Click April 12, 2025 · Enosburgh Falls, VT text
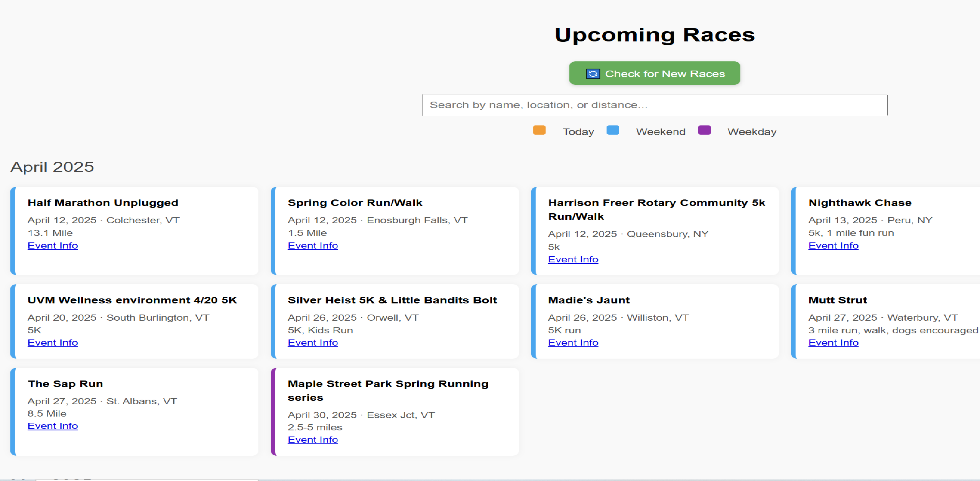 point(378,220)
